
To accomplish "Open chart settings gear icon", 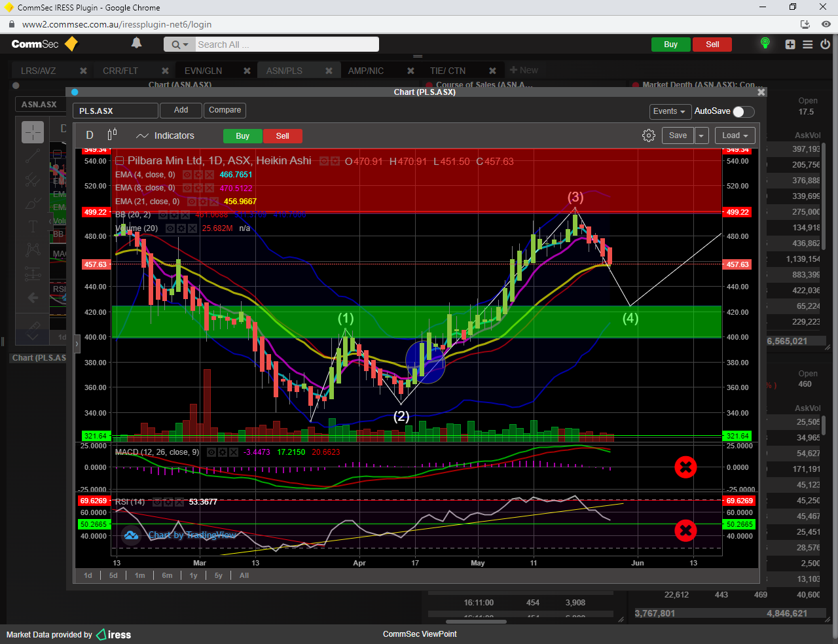I will 648,135.
